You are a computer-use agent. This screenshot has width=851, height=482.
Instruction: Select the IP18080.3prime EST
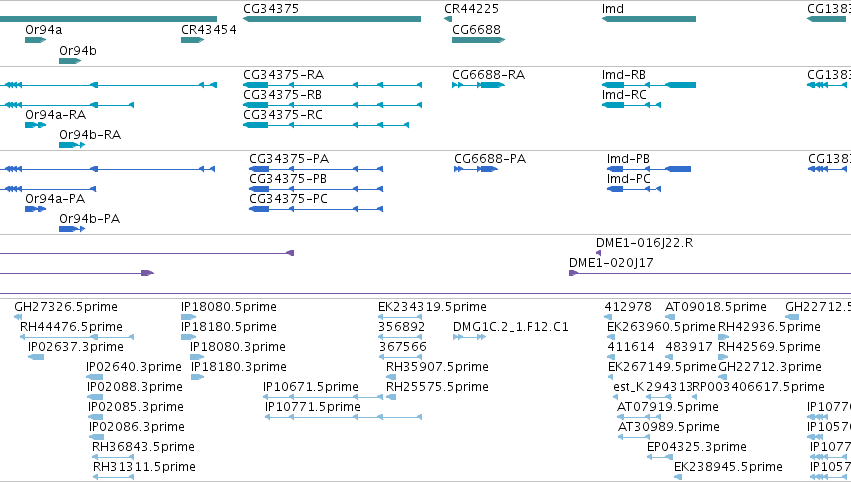[197, 357]
